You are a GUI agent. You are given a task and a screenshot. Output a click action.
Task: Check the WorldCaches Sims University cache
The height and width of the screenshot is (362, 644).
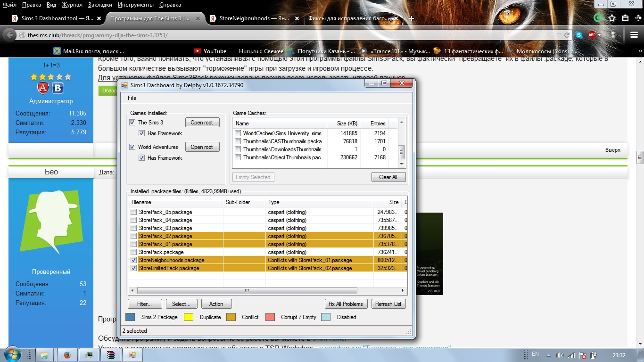pyautogui.click(x=238, y=133)
